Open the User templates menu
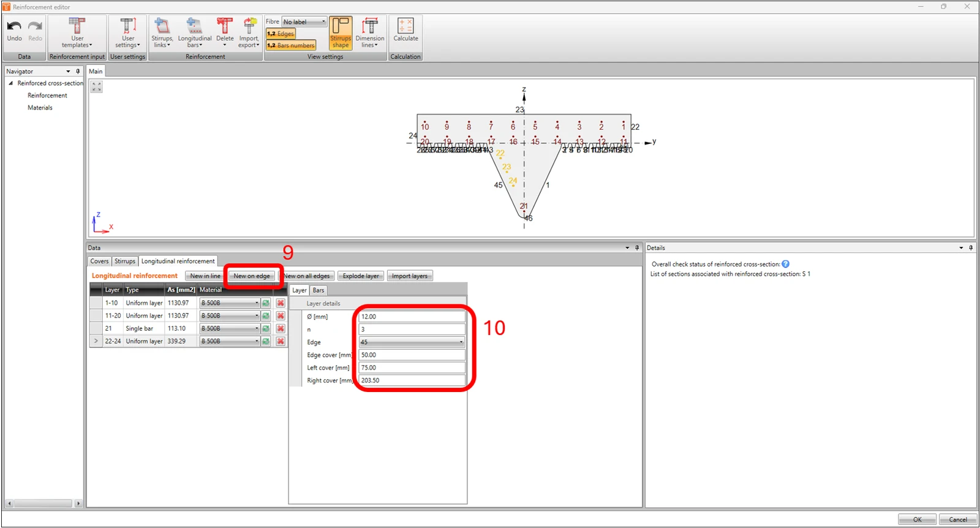This screenshot has width=980, height=528. click(77, 34)
